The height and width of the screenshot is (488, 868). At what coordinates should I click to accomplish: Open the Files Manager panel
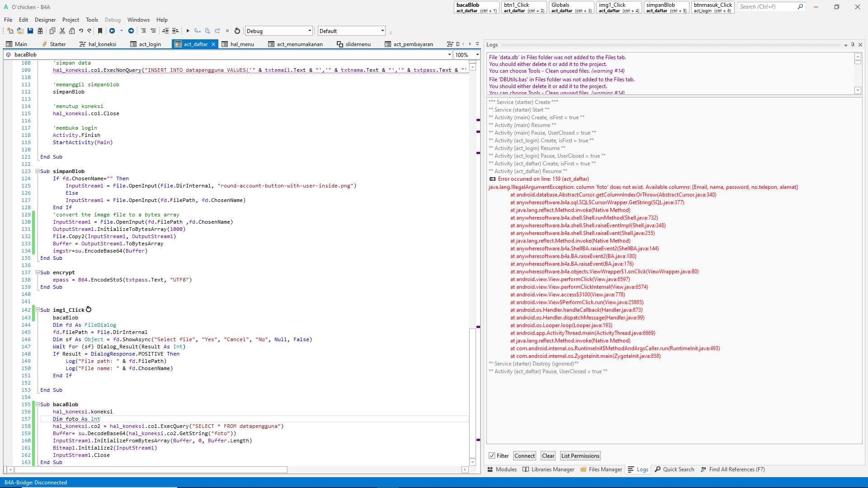coord(601,469)
